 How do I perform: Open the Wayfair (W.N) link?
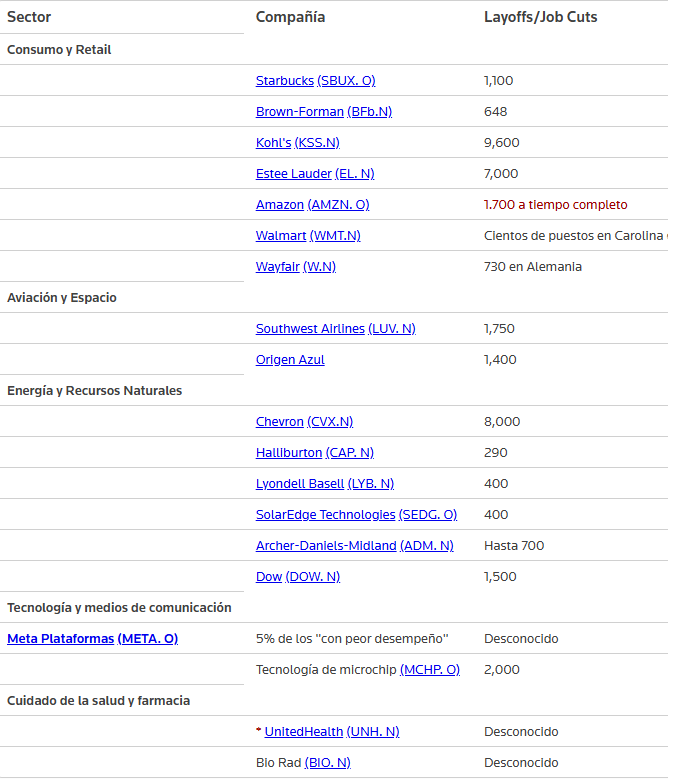click(296, 267)
